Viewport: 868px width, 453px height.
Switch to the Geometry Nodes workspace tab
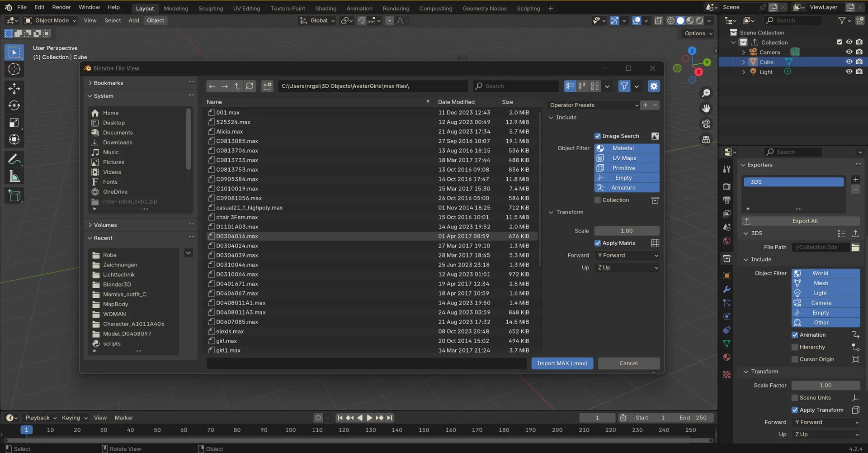[484, 8]
